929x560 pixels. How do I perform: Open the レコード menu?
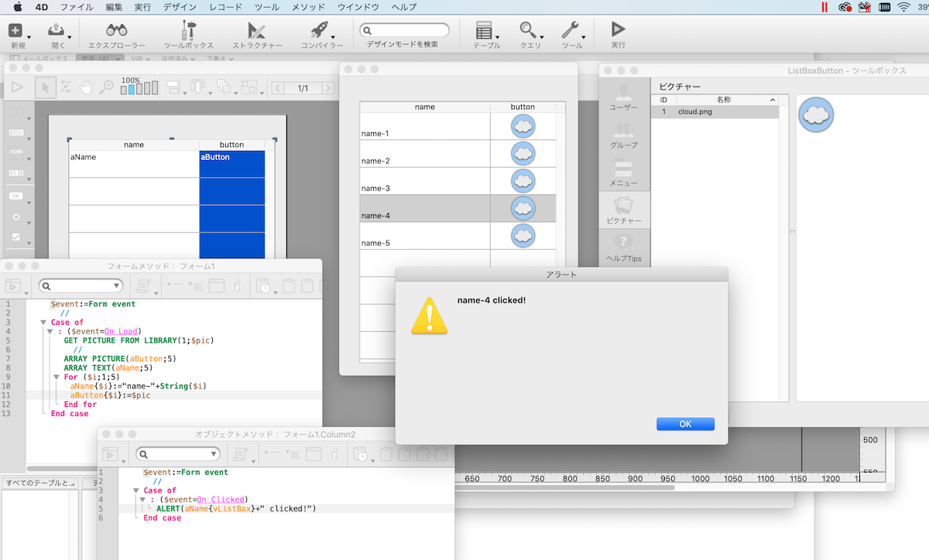[225, 7]
